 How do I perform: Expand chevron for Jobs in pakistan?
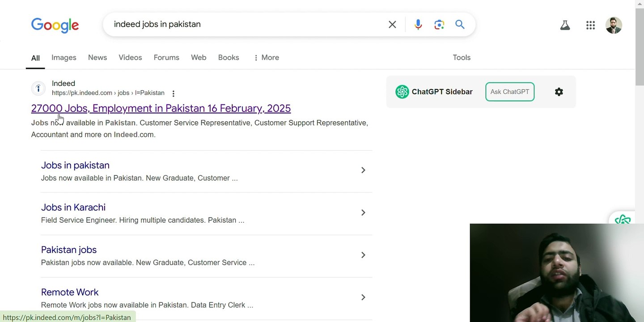click(x=363, y=170)
